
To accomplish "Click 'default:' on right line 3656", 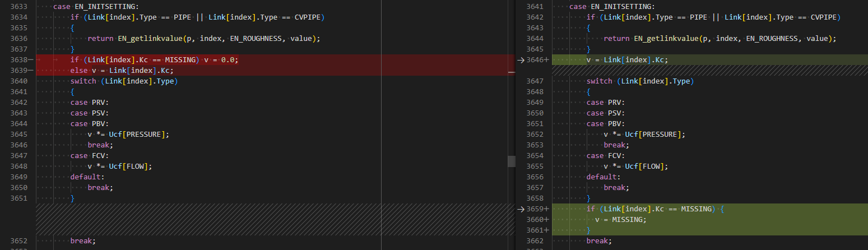I will click(604, 177).
